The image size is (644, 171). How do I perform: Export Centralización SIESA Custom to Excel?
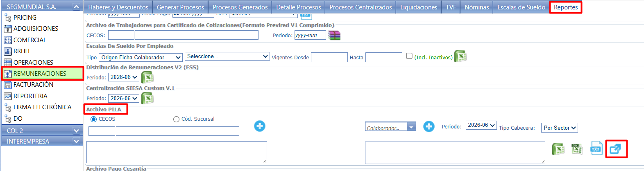point(147,98)
